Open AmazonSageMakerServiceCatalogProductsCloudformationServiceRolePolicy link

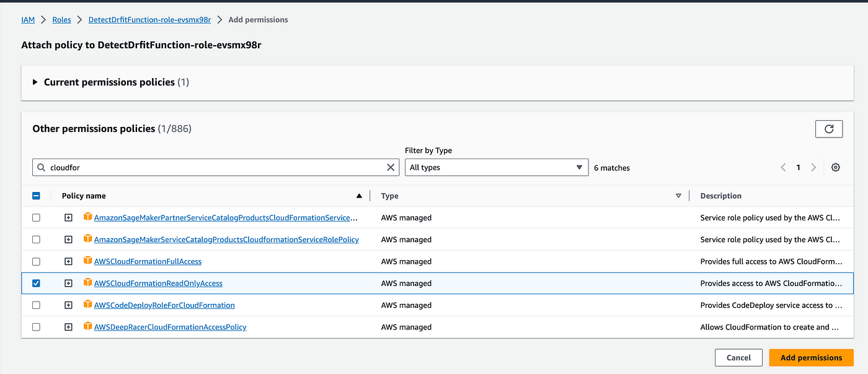pos(226,240)
